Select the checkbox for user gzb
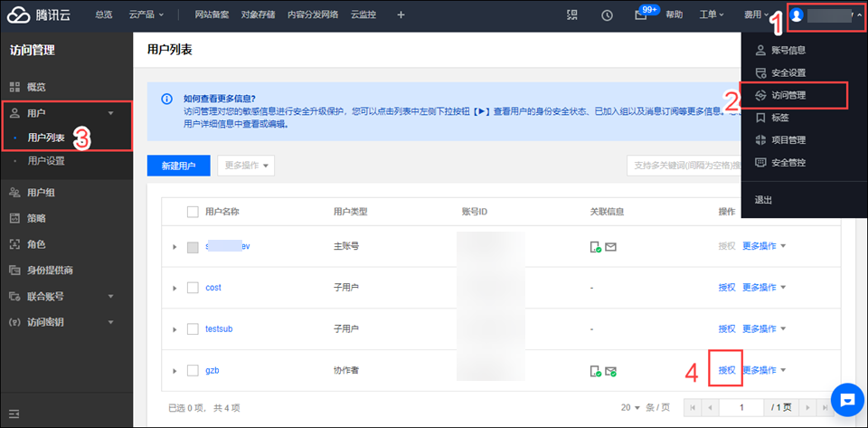 pyautogui.click(x=192, y=370)
